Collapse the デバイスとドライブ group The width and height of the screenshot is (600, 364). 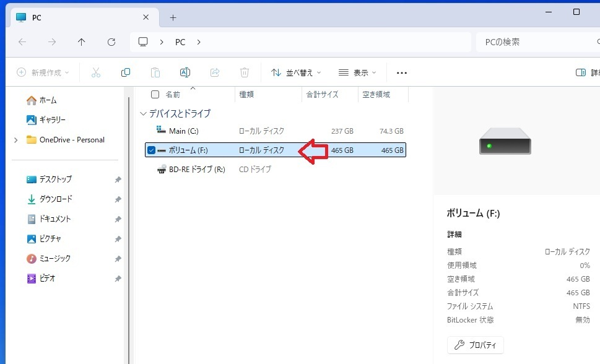click(143, 114)
